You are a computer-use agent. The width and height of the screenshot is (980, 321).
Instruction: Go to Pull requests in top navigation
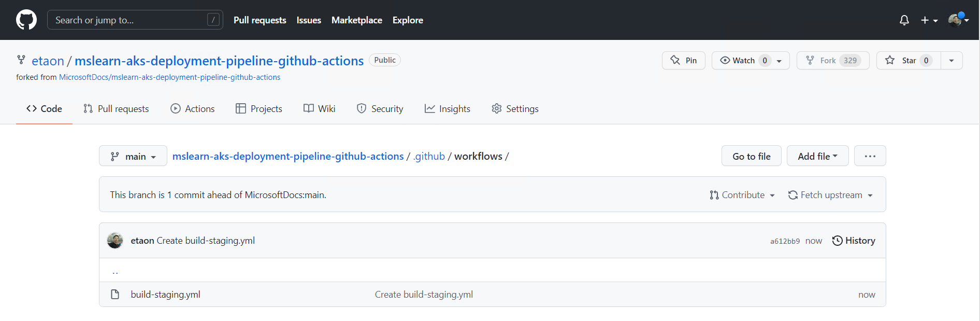[x=260, y=20]
